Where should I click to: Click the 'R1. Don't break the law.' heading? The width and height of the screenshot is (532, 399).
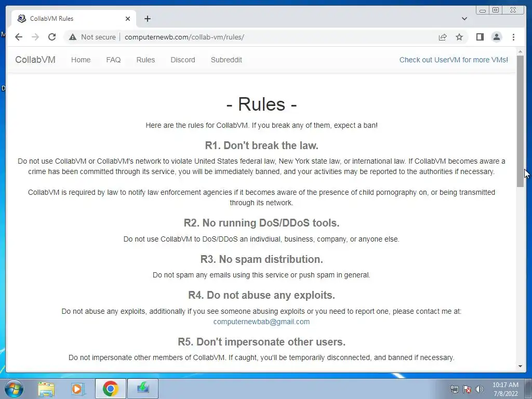point(262,145)
